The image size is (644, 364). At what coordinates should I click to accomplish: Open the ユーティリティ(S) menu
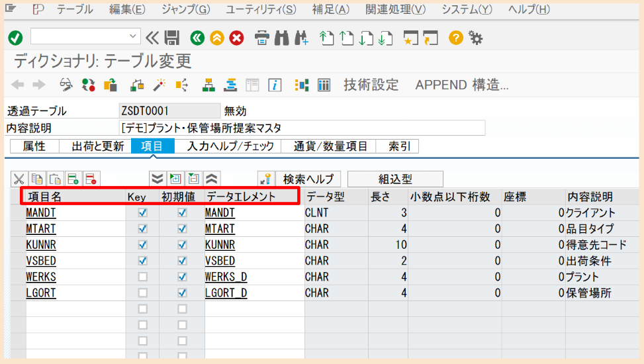coord(260,9)
